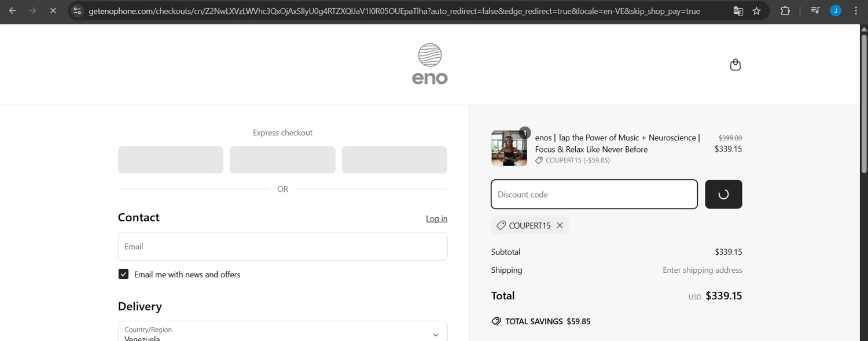Click the Contact heading
868x341 pixels.
point(139,217)
